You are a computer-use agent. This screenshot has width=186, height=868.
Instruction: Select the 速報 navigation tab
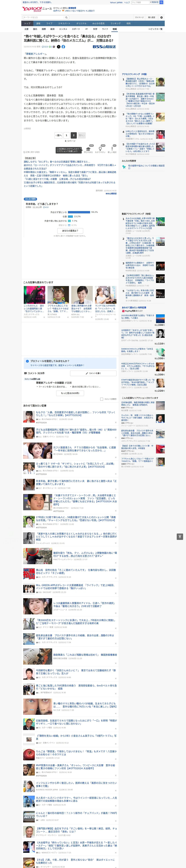[x=38, y=24]
